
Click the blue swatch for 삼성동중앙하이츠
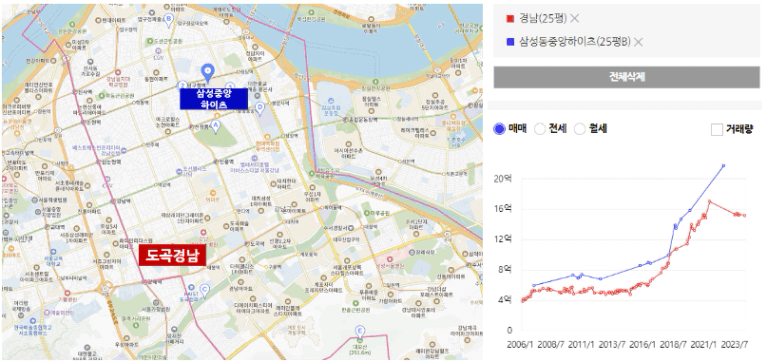click(511, 42)
